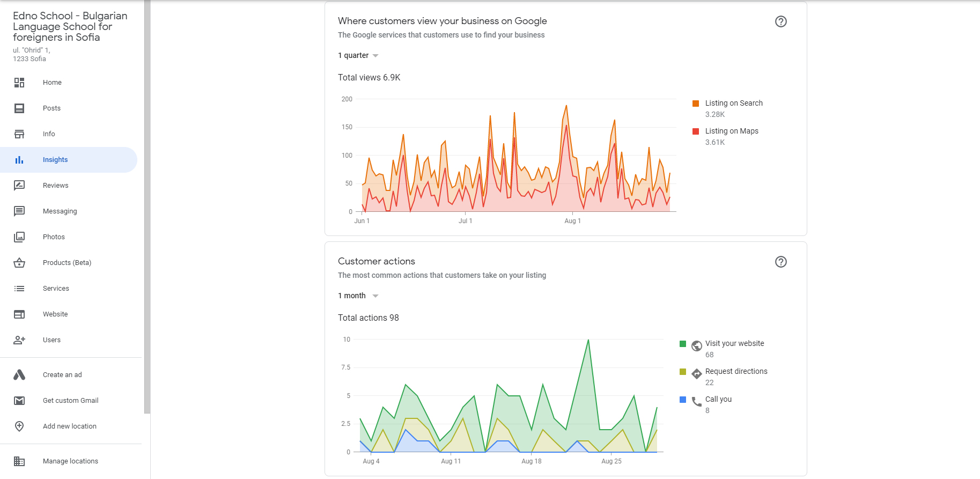
Task: Open the Insights menu item
Action: (55, 160)
